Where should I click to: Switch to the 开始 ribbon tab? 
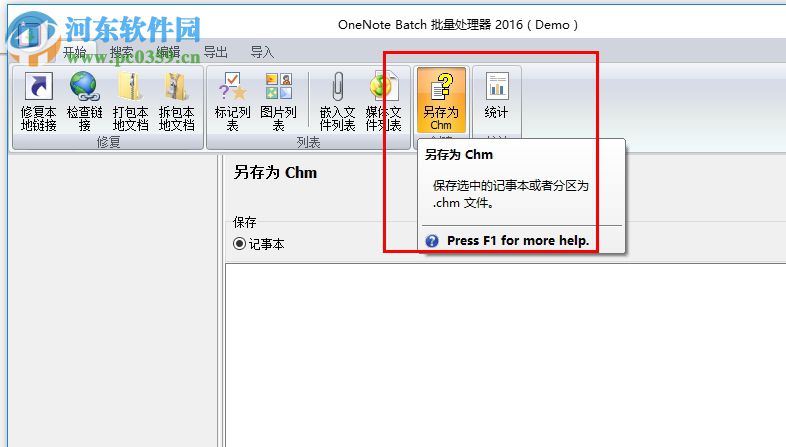(x=75, y=52)
